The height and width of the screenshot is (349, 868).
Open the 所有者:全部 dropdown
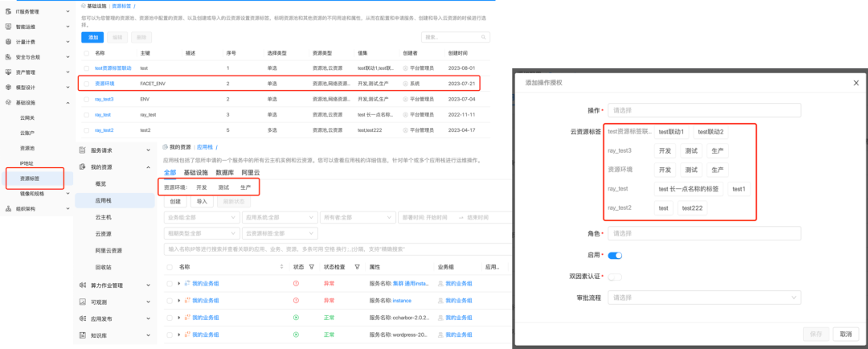(357, 218)
